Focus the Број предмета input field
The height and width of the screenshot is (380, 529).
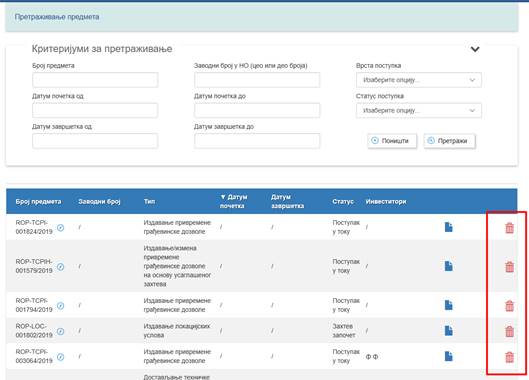point(95,80)
